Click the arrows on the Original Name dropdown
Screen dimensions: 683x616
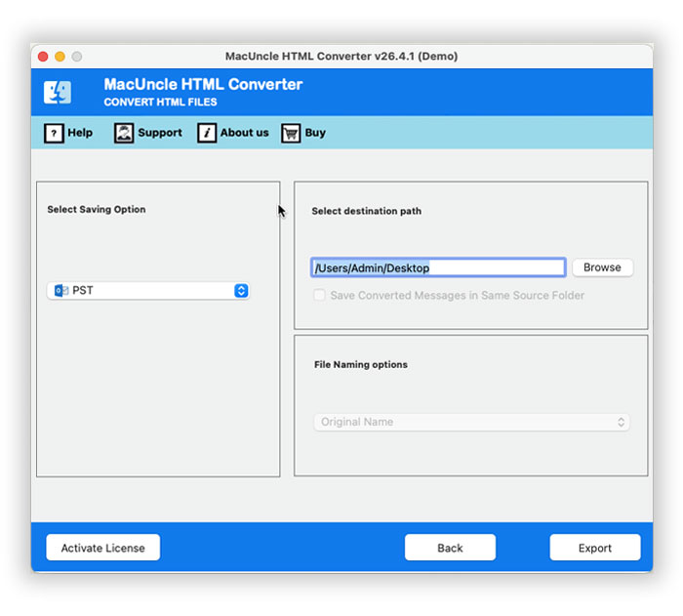click(622, 422)
